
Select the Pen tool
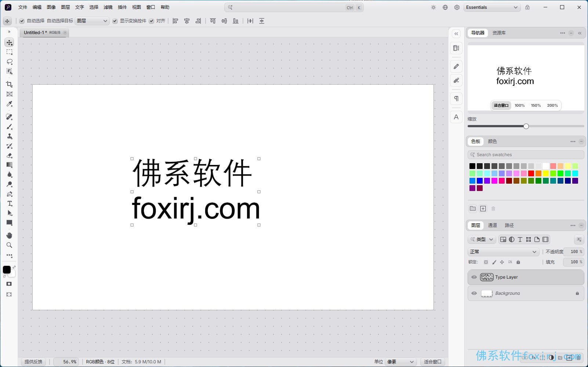coord(10,194)
